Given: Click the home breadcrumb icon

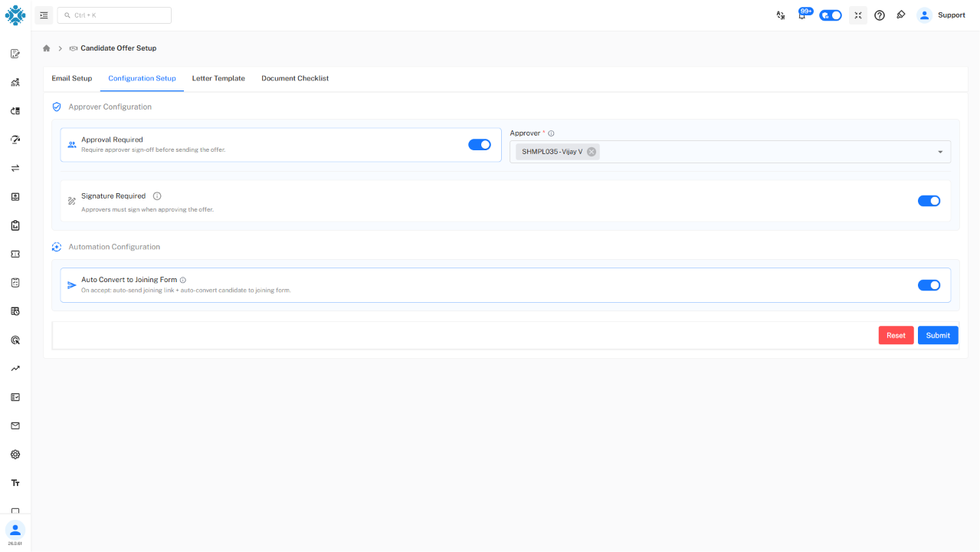Looking at the screenshot, I should 47,48.
